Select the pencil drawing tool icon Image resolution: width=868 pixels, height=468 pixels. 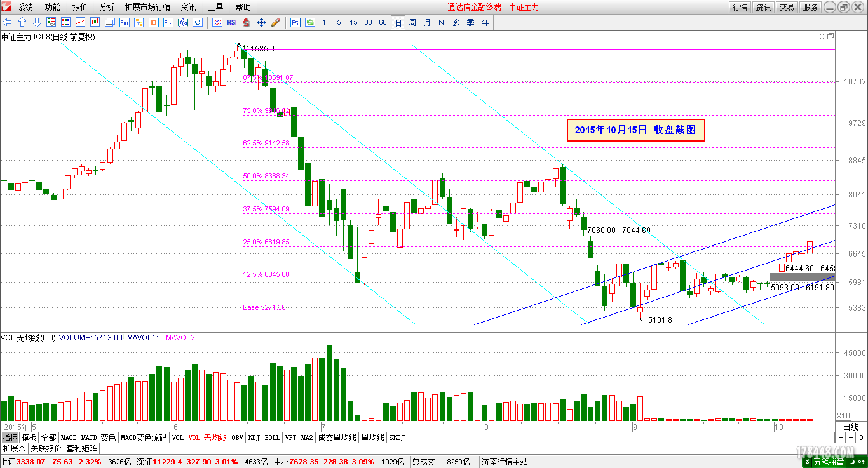coord(276,22)
